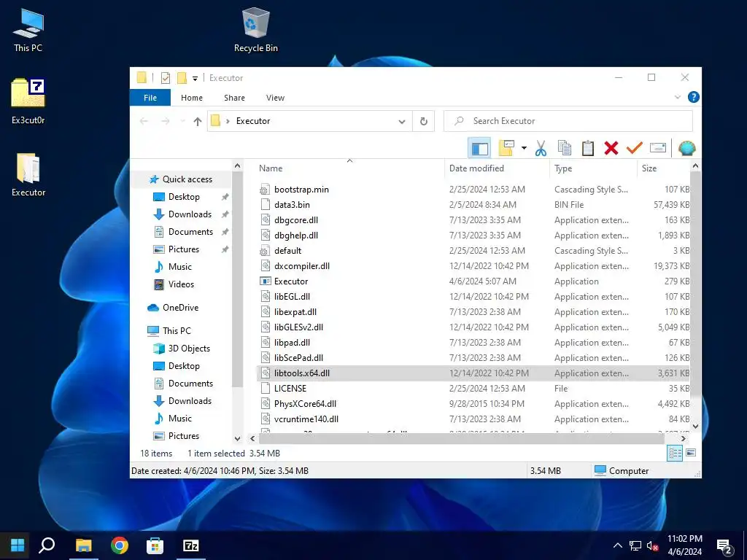The height and width of the screenshot is (560, 747).
Task: Expand the ribbon with the chevron
Action: 678,97
